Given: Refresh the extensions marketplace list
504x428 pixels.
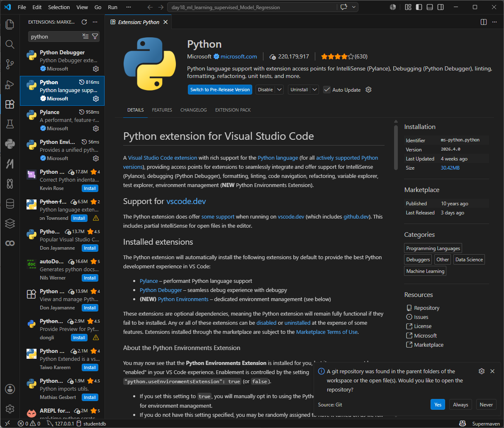Looking at the screenshot, I should click(x=84, y=22).
